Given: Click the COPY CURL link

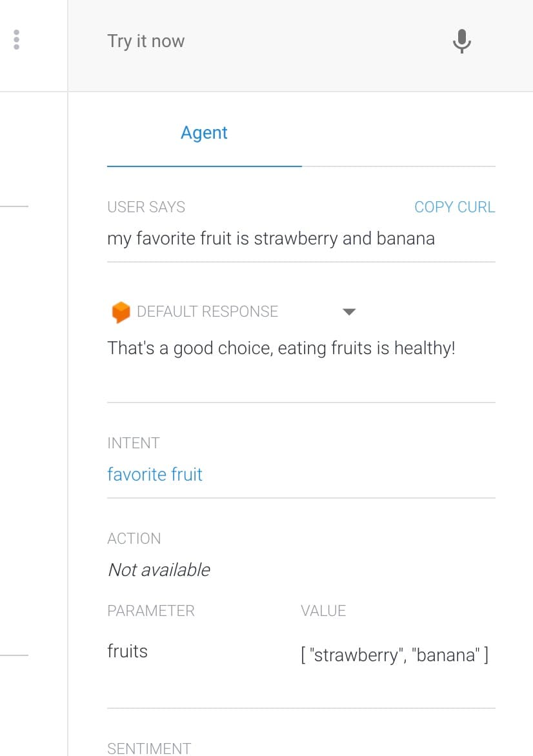Looking at the screenshot, I should click(454, 207).
